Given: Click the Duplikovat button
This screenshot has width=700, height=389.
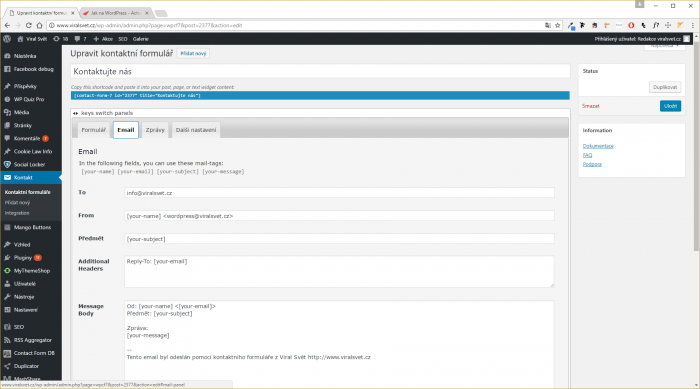Looking at the screenshot, I should 665,87.
